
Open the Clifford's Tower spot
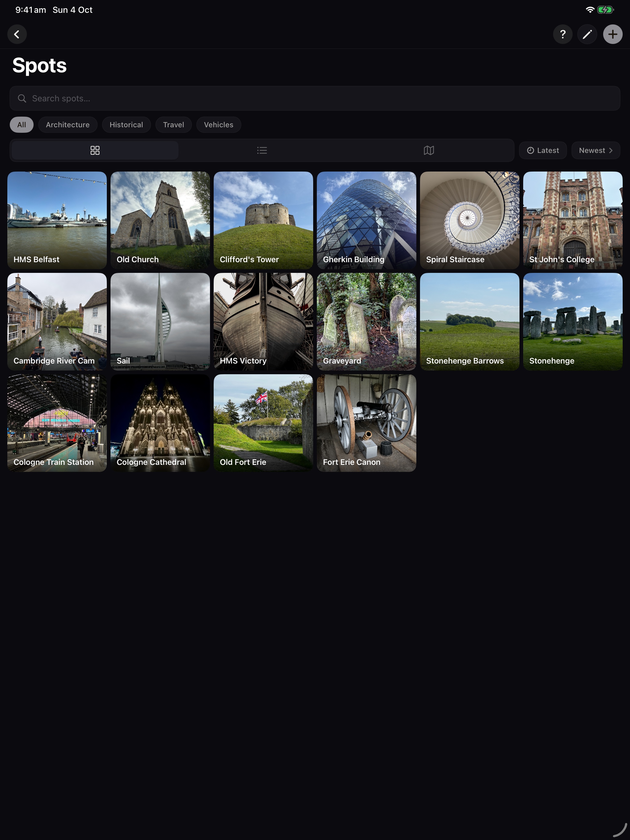263,220
